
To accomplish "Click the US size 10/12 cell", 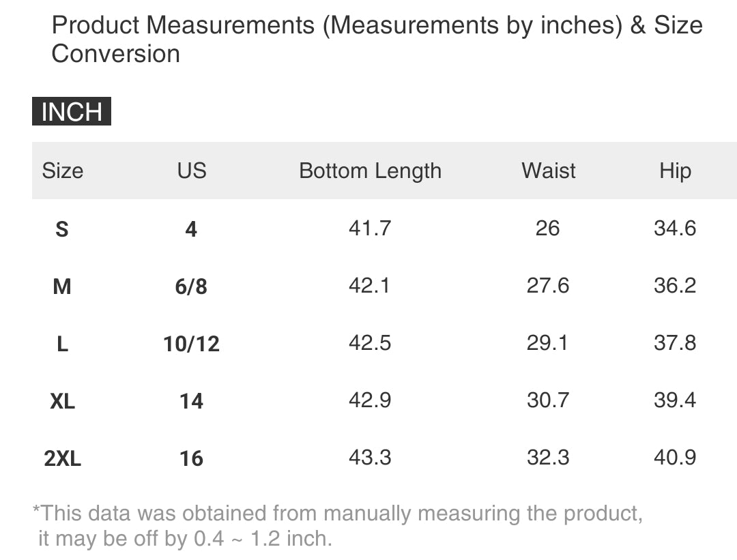I will pyautogui.click(x=191, y=344).
